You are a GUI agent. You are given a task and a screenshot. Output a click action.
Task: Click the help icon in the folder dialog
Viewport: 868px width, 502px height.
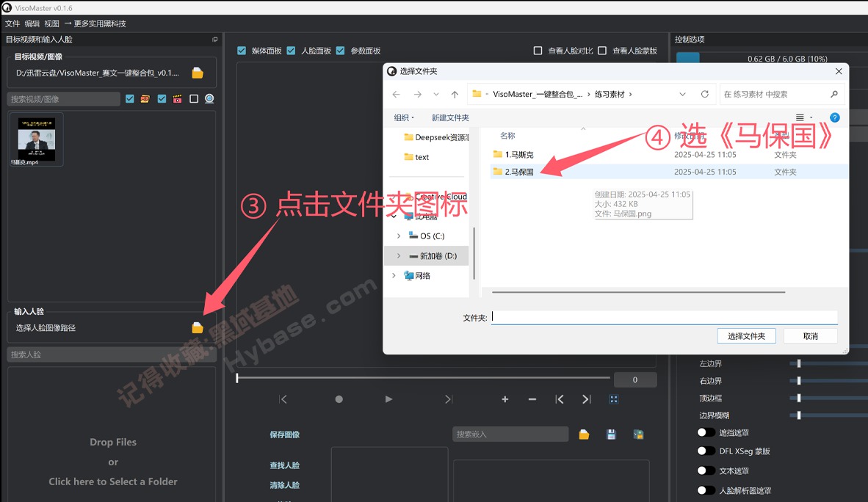[835, 117]
